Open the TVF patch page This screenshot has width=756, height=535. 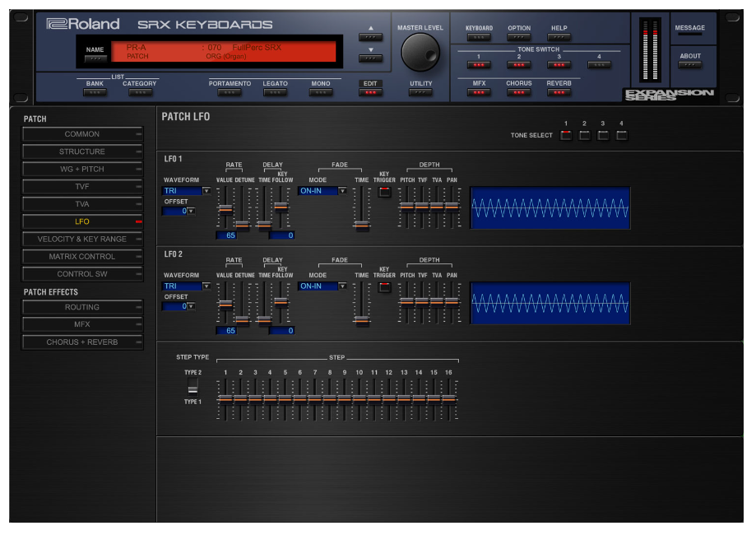click(82, 187)
